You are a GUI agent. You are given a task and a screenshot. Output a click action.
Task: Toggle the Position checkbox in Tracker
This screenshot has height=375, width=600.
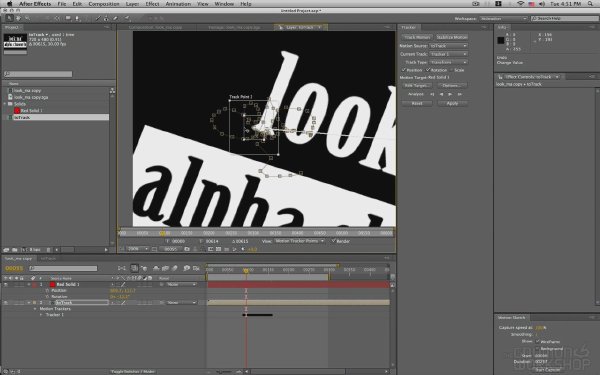pos(404,70)
